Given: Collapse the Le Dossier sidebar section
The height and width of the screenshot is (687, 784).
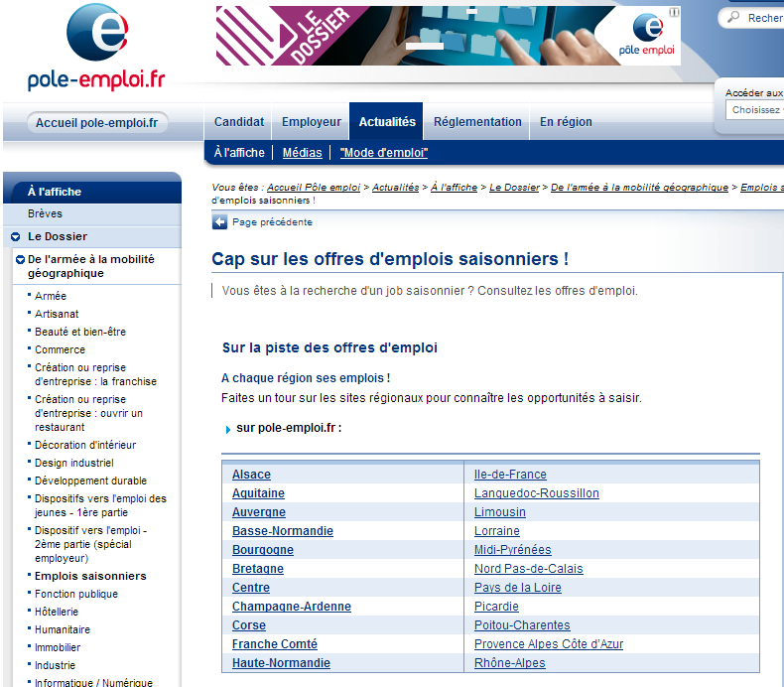Looking at the screenshot, I should [17, 237].
